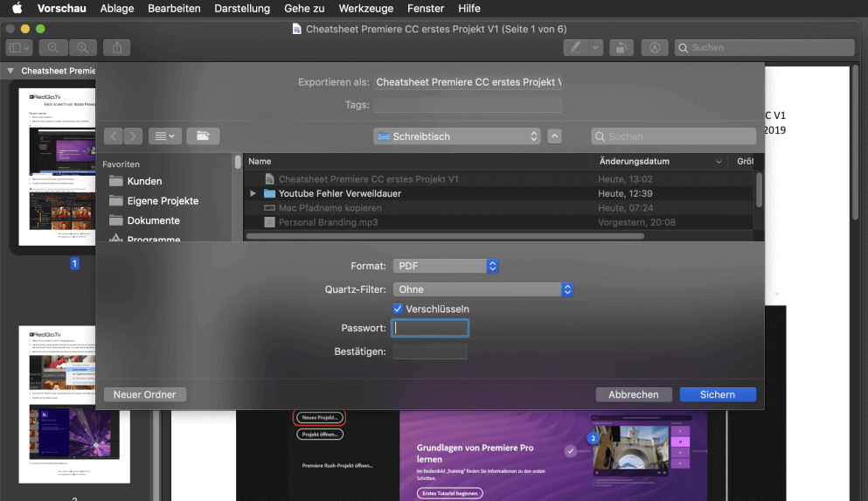Uncheck the Verschlüsseln checkbox
Screen dimensions: 868x501
coord(398,309)
